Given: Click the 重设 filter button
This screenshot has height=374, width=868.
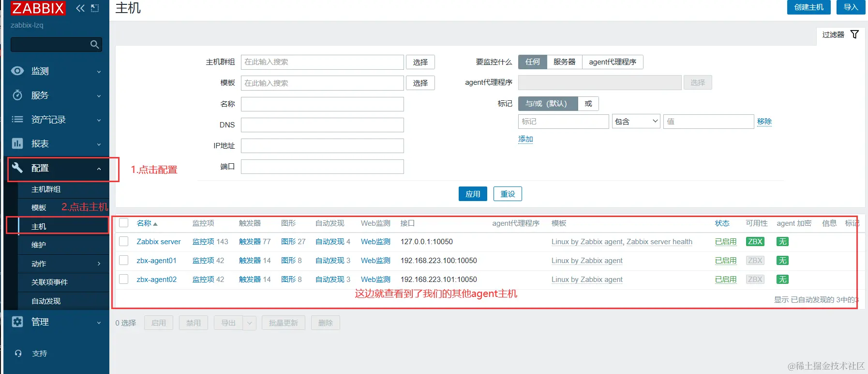Looking at the screenshot, I should (x=508, y=194).
